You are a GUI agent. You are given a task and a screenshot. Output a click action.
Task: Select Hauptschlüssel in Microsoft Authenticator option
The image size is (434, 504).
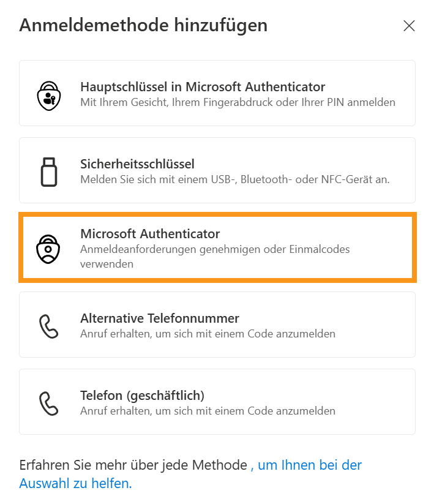(203, 87)
